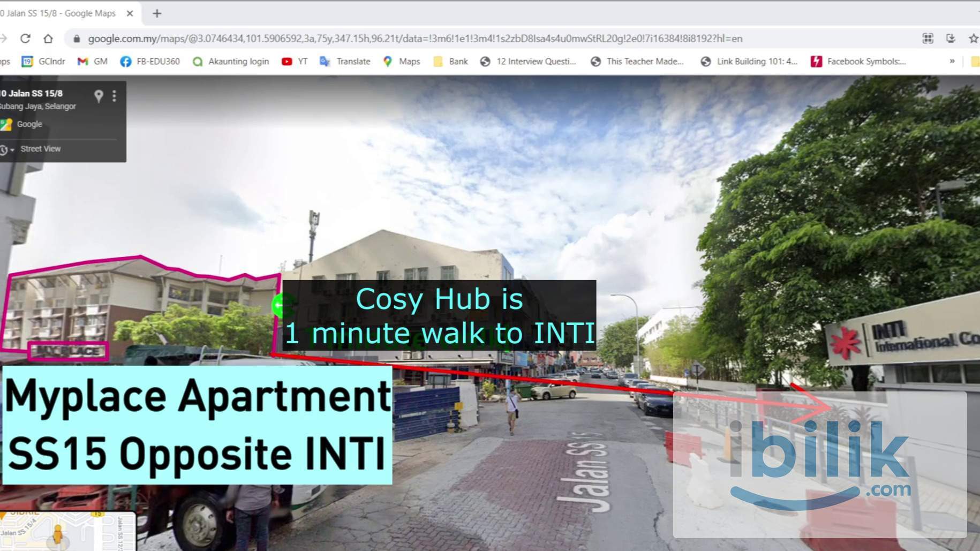Show more hidden bookmarks with chevron
The width and height of the screenshot is (980, 551).
pos(952,61)
